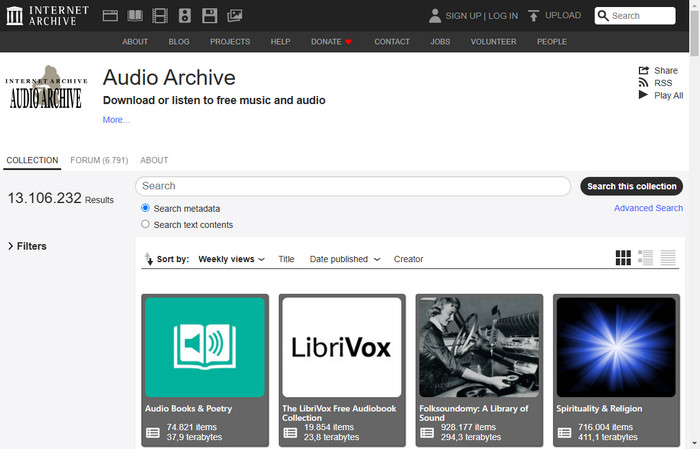
Task: Open the Folksoundomy photo thumbnail
Action: click(x=479, y=347)
